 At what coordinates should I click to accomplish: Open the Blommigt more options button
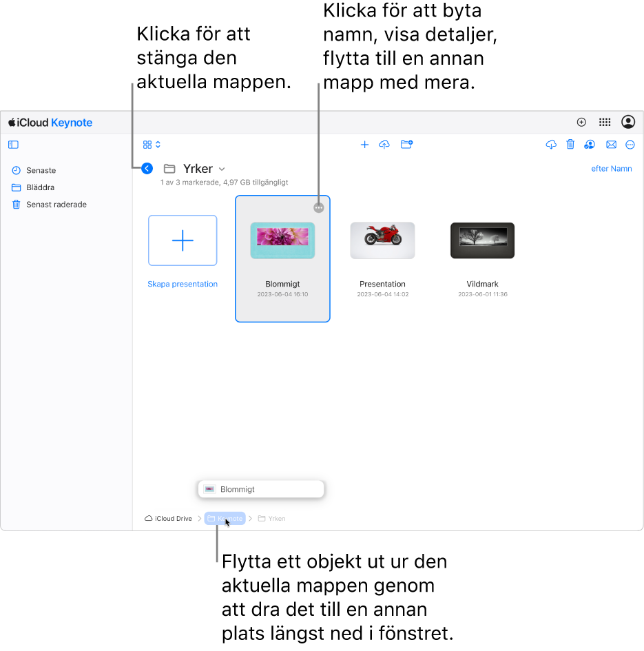coord(318,207)
